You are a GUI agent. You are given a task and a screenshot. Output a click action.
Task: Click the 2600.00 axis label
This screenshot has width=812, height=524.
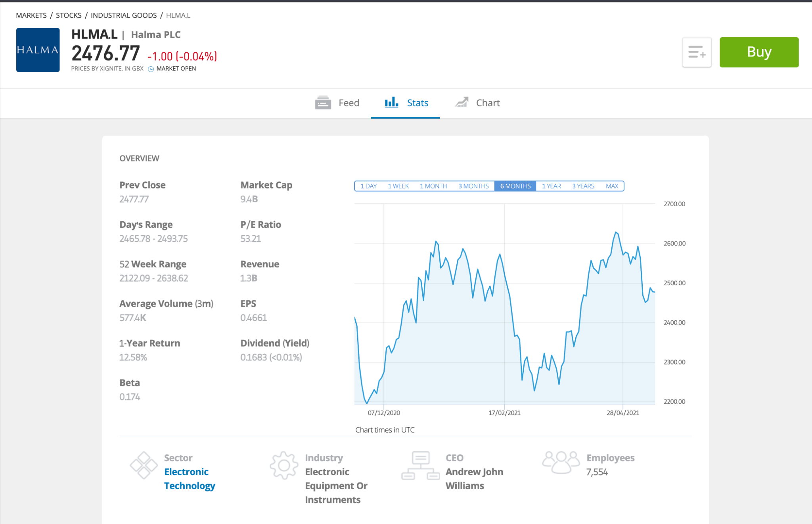(x=674, y=244)
